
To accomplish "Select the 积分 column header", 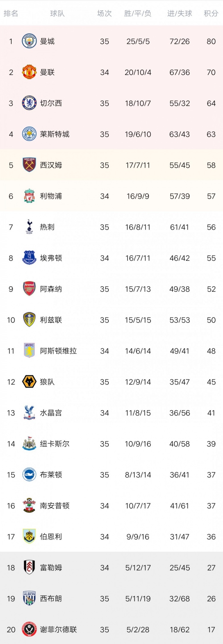I will (x=211, y=13).
